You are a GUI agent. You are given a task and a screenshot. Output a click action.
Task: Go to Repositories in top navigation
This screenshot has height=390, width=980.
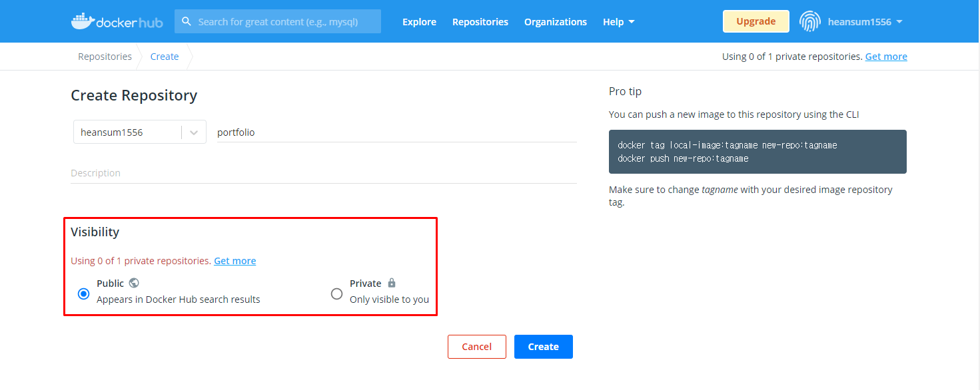coord(480,22)
